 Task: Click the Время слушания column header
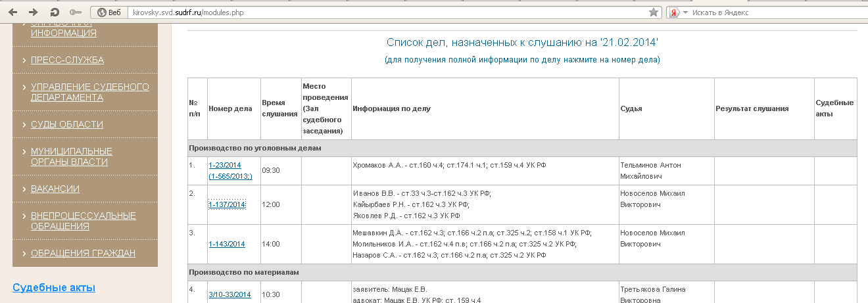[279, 108]
